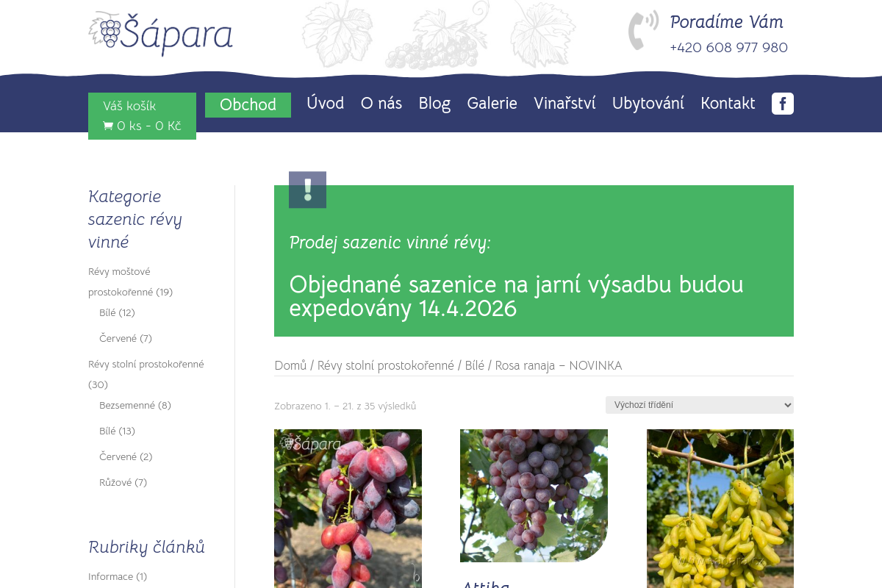The image size is (882, 588).
Task: Go to the Kontakt page
Action: [728, 104]
